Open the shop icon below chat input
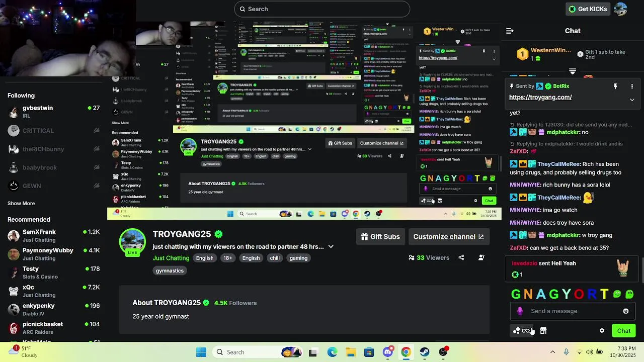This screenshot has width=644, height=362. [x=543, y=331]
